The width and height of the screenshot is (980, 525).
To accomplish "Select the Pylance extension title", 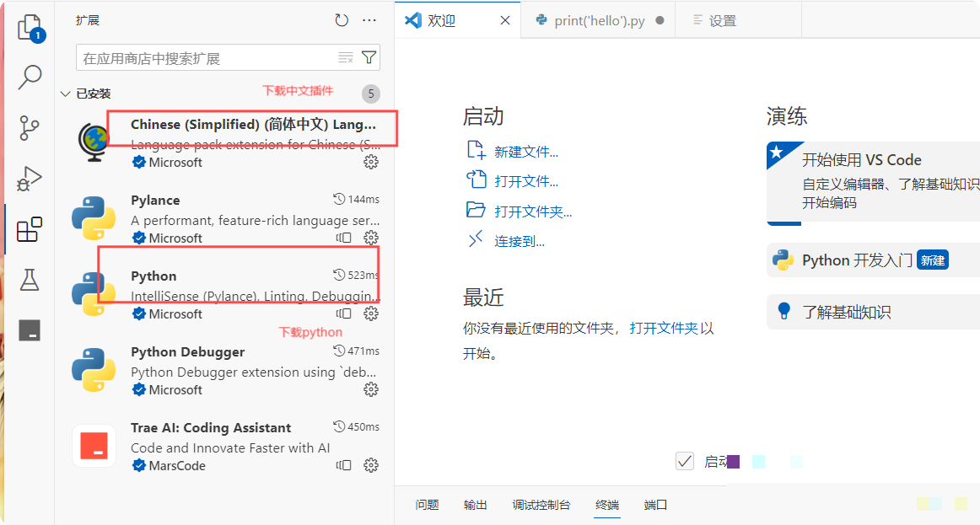I will pyautogui.click(x=155, y=201).
